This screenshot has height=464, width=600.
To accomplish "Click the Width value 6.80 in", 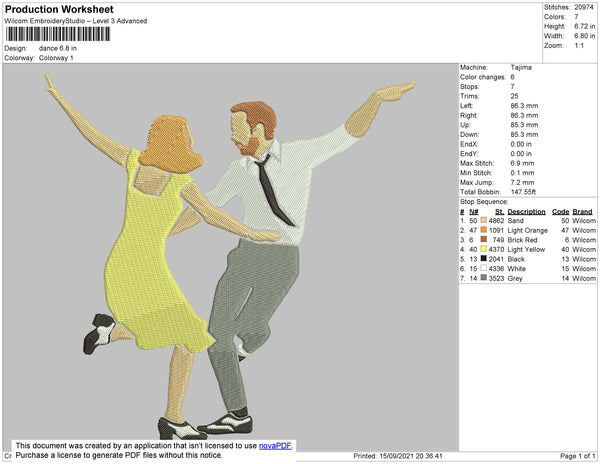I will [x=584, y=36].
